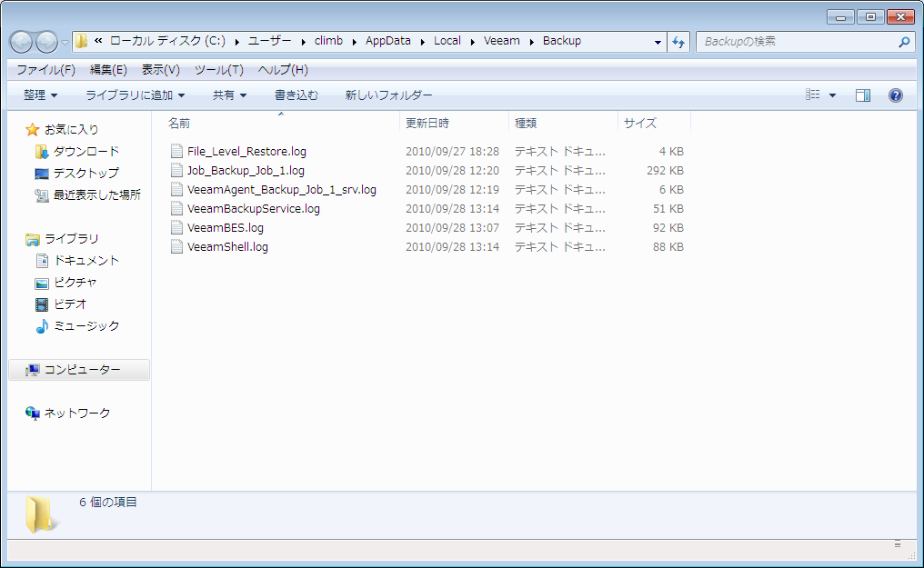Open ダウンロード in the favorites list
The height and width of the screenshot is (568, 924).
[x=86, y=151]
